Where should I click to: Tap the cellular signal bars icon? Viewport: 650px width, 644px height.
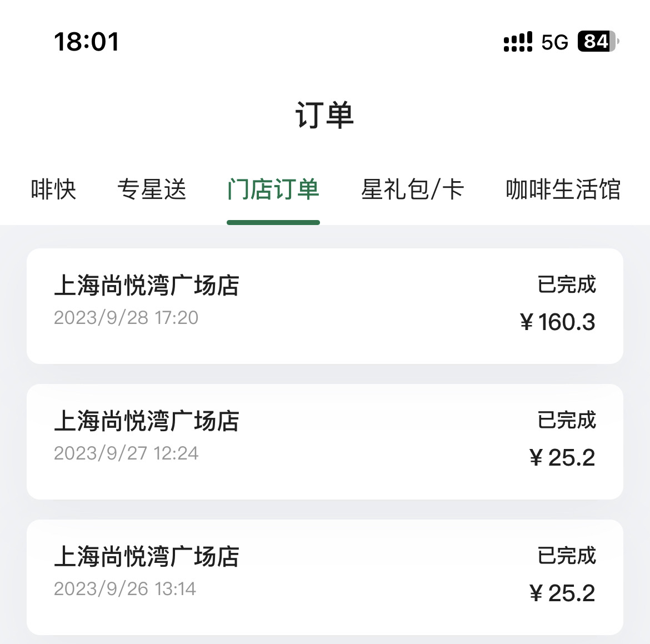(518, 42)
